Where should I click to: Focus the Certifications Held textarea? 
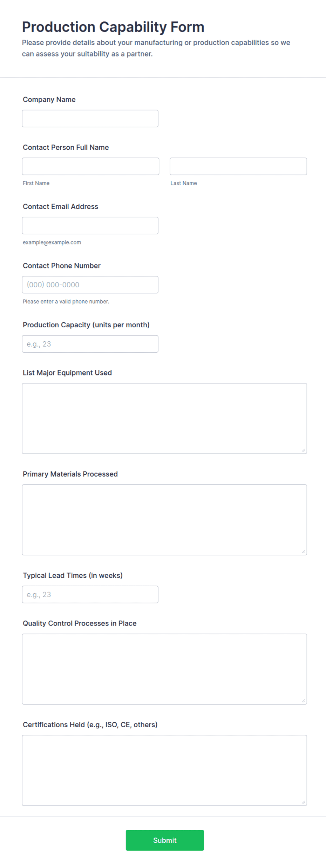164,770
